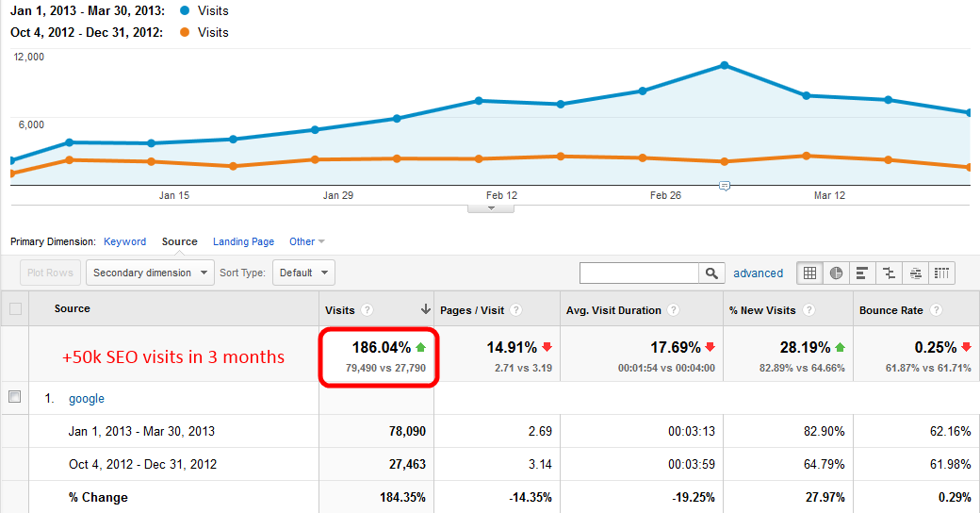The image size is (980, 513).
Task: Open the Sort Type Default dropdown
Action: pyautogui.click(x=303, y=273)
